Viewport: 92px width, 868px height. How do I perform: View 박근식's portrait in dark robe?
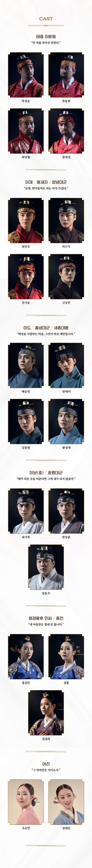(66, 220)
